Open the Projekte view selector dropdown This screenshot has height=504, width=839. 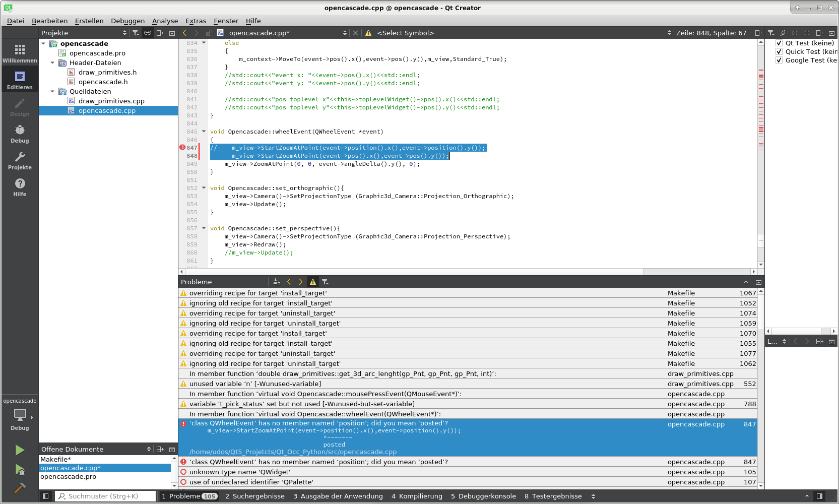click(x=84, y=33)
